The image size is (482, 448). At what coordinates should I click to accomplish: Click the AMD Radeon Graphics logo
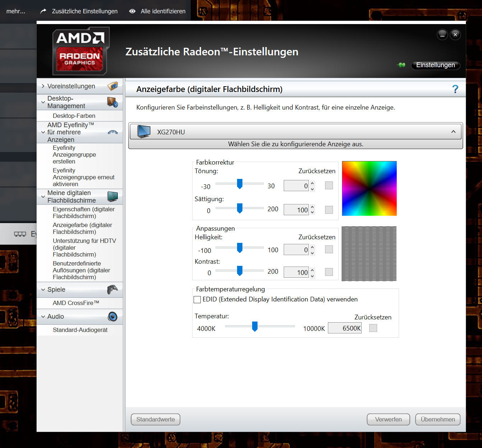[81, 51]
